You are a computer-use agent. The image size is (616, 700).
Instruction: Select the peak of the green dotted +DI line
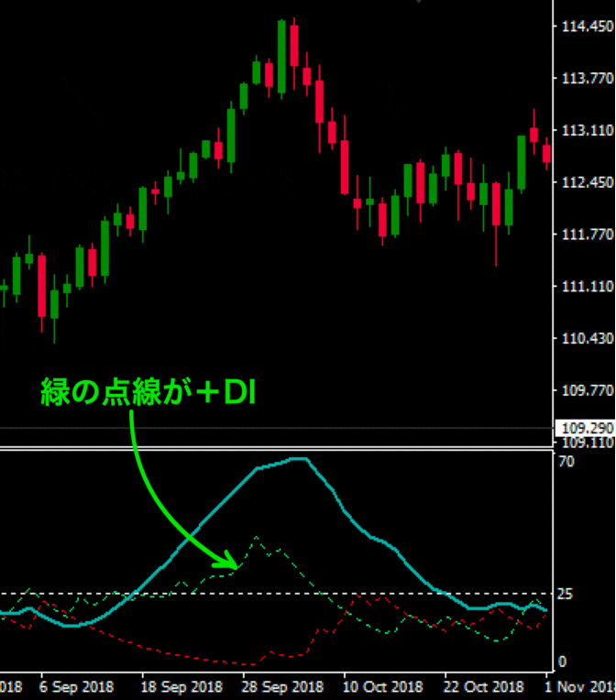click(256, 537)
